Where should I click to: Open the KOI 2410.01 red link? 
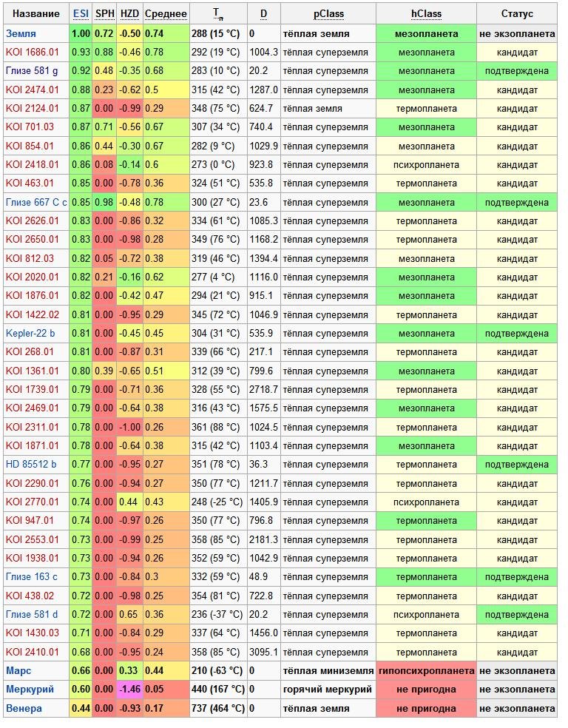pos(32,652)
